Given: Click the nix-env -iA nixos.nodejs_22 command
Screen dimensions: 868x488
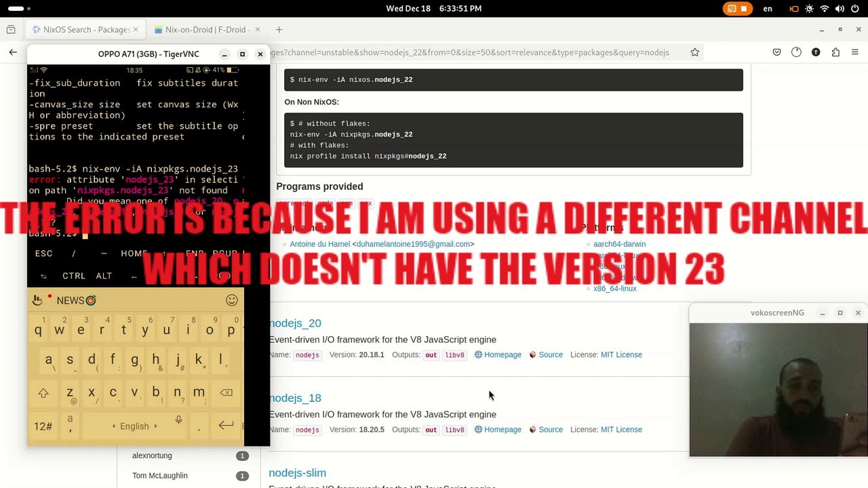Looking at the screenshot, I should (x=351, y=80).
